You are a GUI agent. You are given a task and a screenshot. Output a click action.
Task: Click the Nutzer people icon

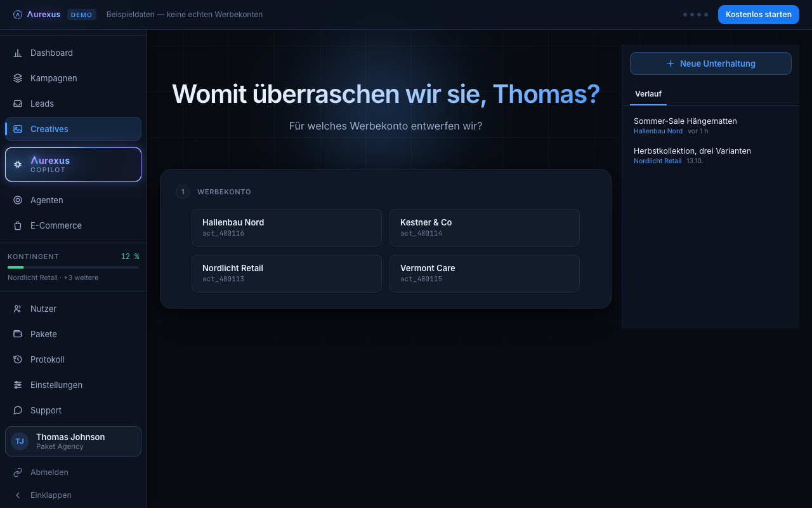(x=18, y=309)
